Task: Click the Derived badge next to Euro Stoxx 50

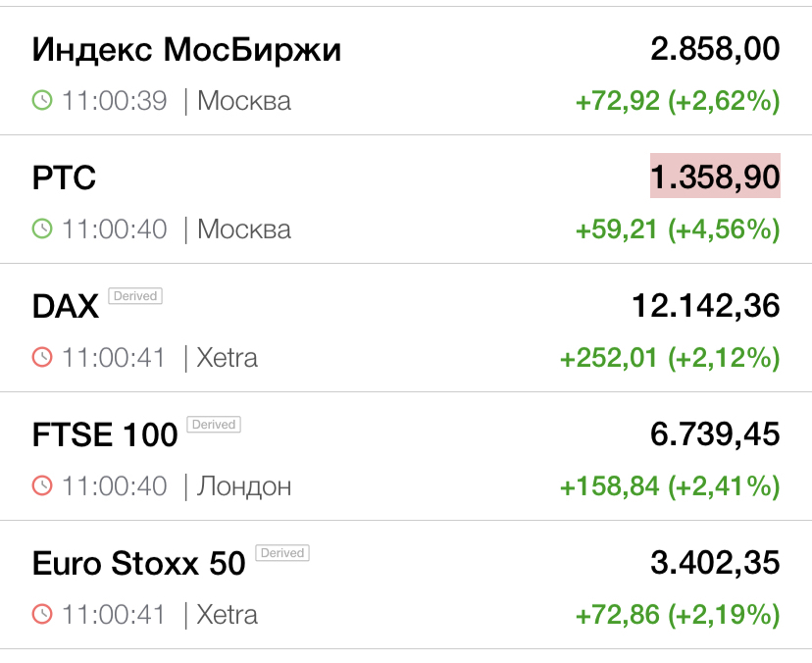Action: click(x=282, y=553)
